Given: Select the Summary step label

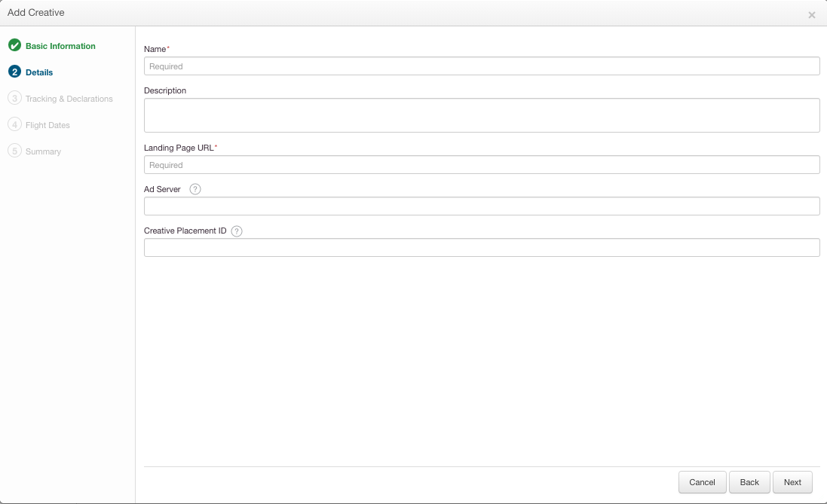Looking at the screenshot, I should click(43, 151).
